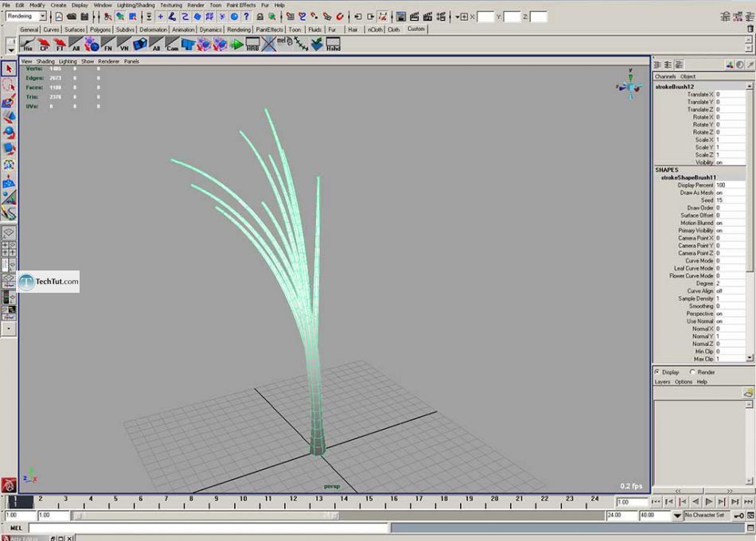Click the go to start of range button
Viewport: 756px width, 541px height.
point(655,502)
